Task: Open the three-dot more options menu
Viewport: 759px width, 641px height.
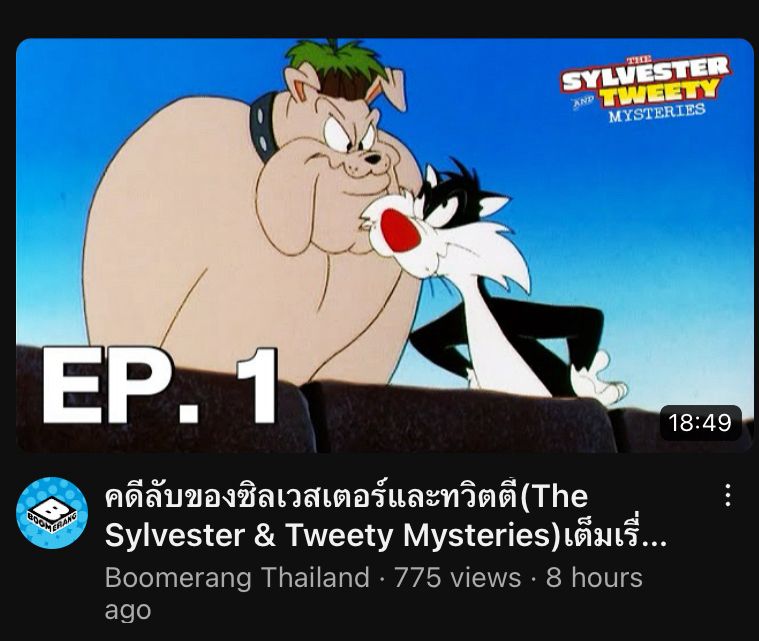Action: [x=728, y=496]
